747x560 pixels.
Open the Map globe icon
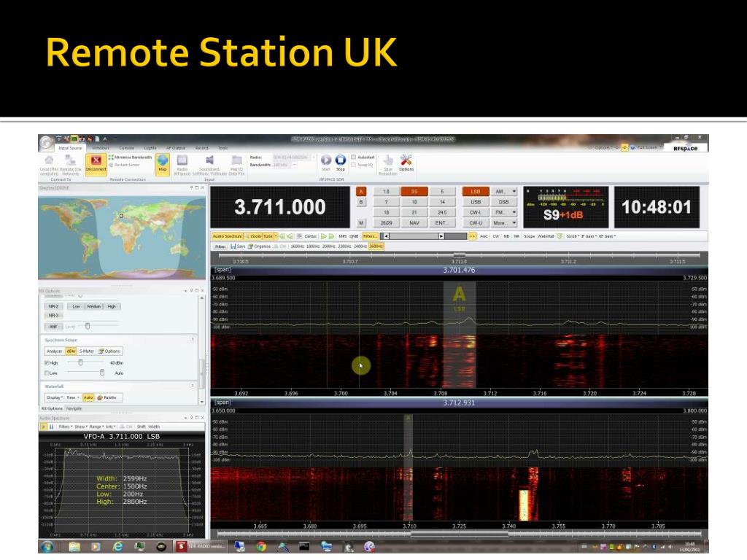(163, 160)
